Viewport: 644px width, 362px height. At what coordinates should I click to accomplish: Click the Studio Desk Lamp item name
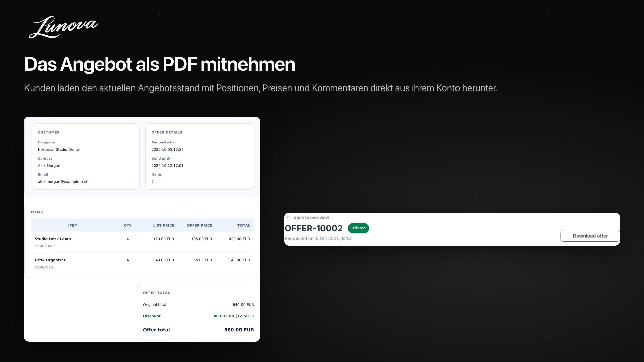(x=53, y=239)
